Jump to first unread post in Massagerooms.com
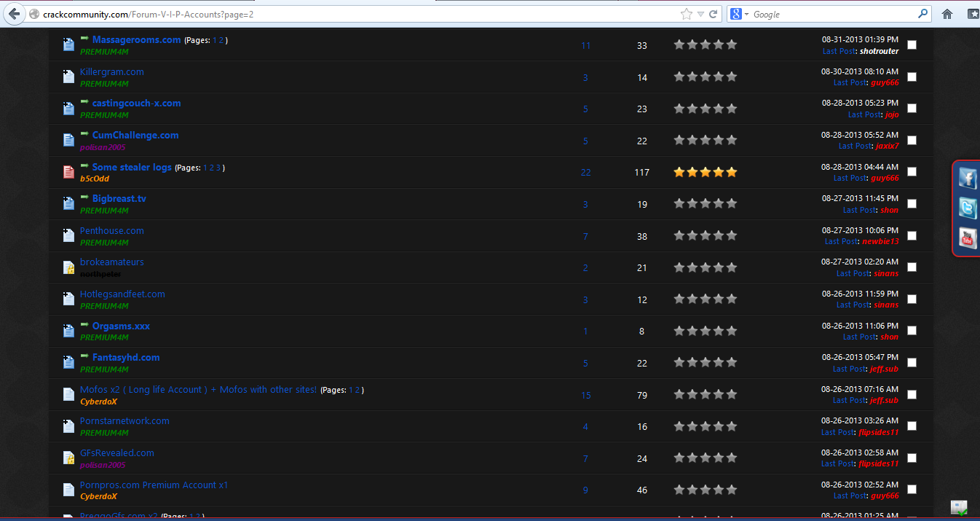The width and height of the screenshot is (980, 521). coord(84,38)
